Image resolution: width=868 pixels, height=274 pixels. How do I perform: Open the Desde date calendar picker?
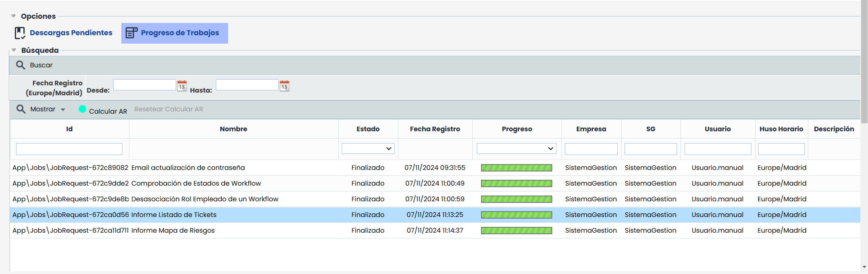pos(182,85)
